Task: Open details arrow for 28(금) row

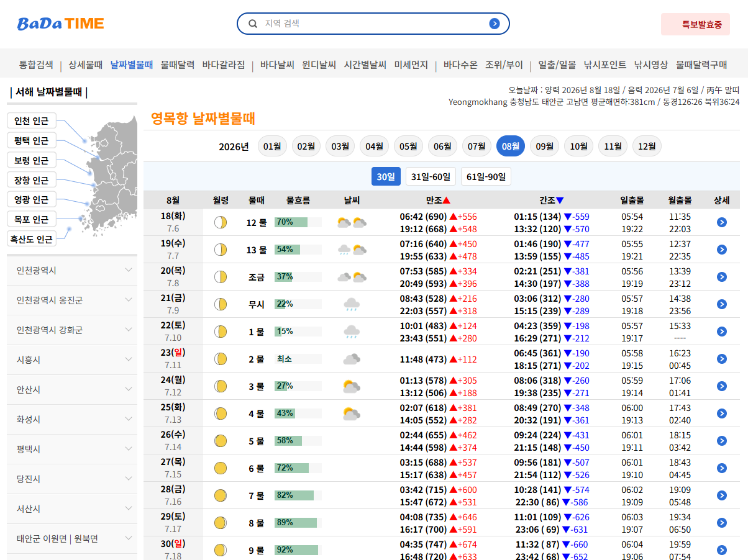Action: [x=721, y=495]
